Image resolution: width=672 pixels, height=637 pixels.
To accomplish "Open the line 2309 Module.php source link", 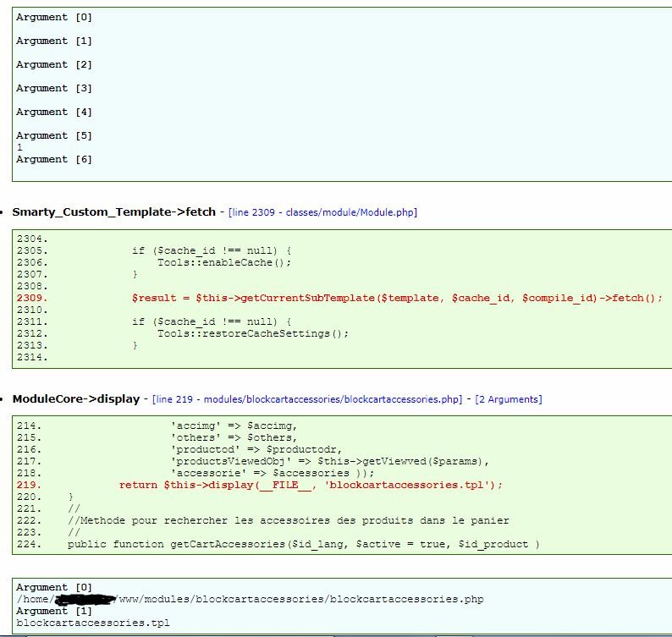I will click(x=322, y=212).
